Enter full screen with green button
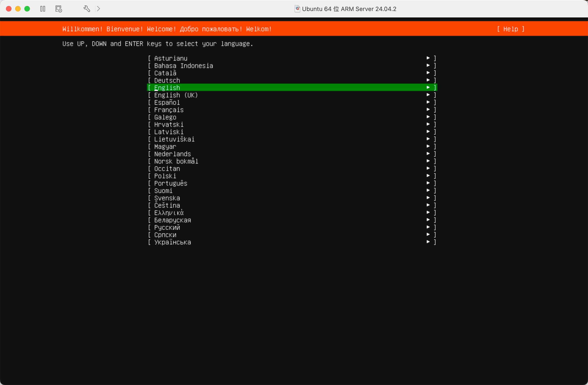This screenshot has width=588, height=385. [27, 9]
